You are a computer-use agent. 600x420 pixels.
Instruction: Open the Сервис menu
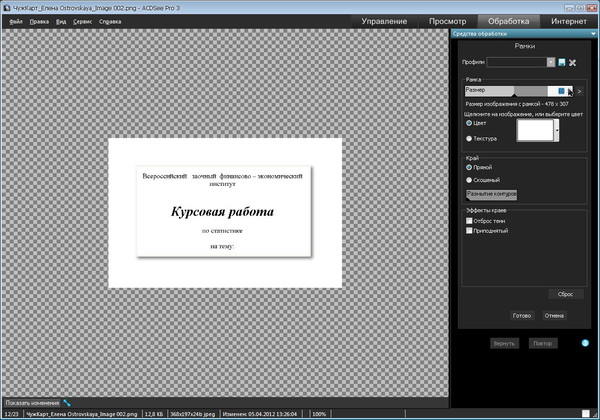tap(82, 22)
